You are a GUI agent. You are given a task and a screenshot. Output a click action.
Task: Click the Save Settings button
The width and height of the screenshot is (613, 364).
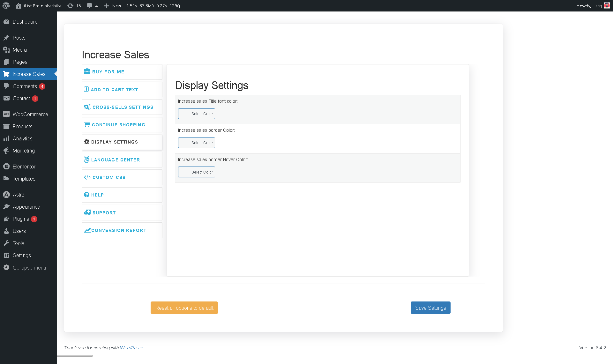(430, 308)
